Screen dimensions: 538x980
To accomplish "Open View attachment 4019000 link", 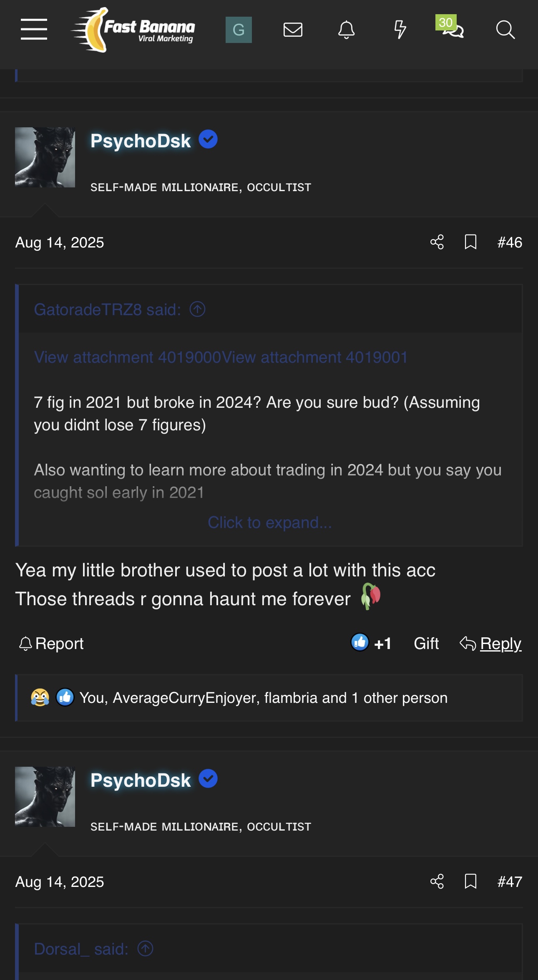I will (127, 357).
